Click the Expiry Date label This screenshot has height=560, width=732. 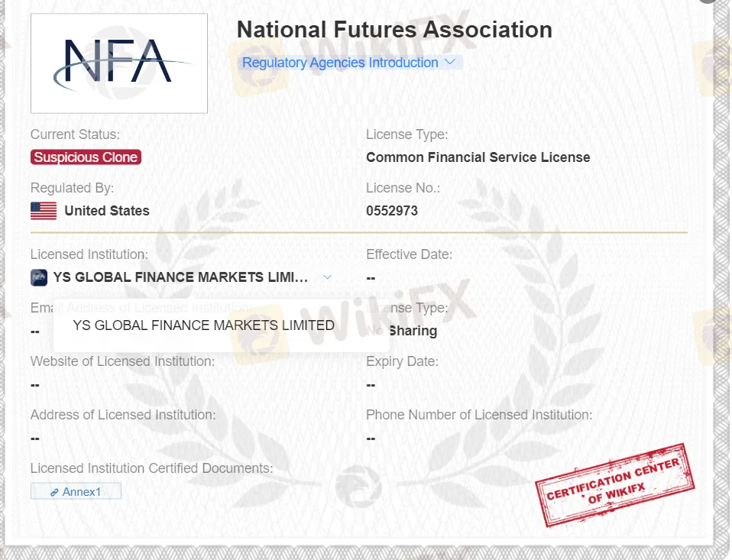(403, 361)
